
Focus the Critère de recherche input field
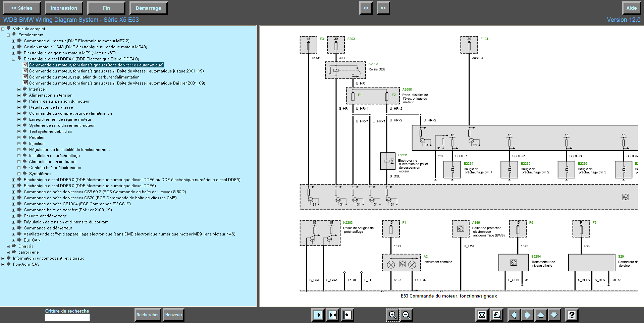click(x=67, y=317)
